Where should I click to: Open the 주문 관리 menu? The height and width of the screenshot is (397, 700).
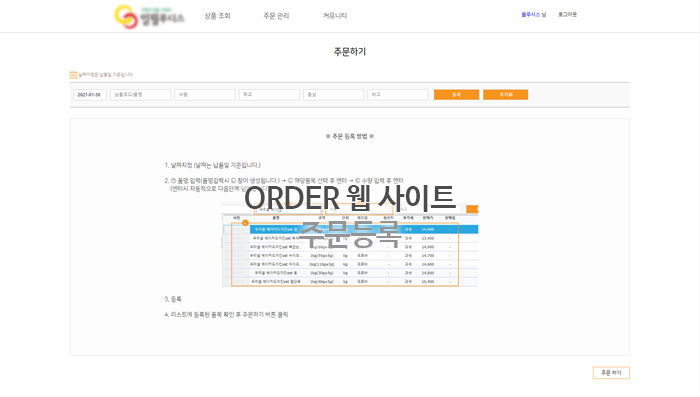276,16
